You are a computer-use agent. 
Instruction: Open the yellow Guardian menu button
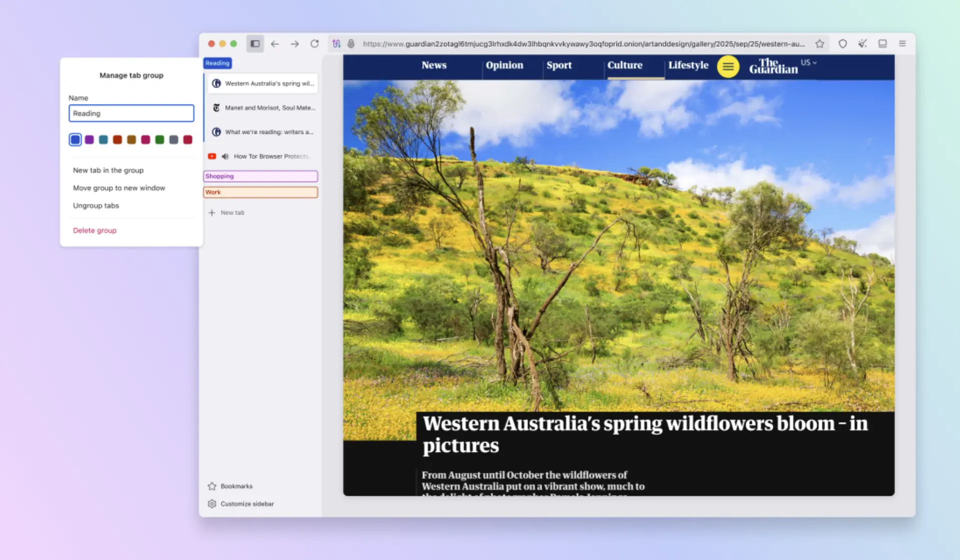pos(728,67)
